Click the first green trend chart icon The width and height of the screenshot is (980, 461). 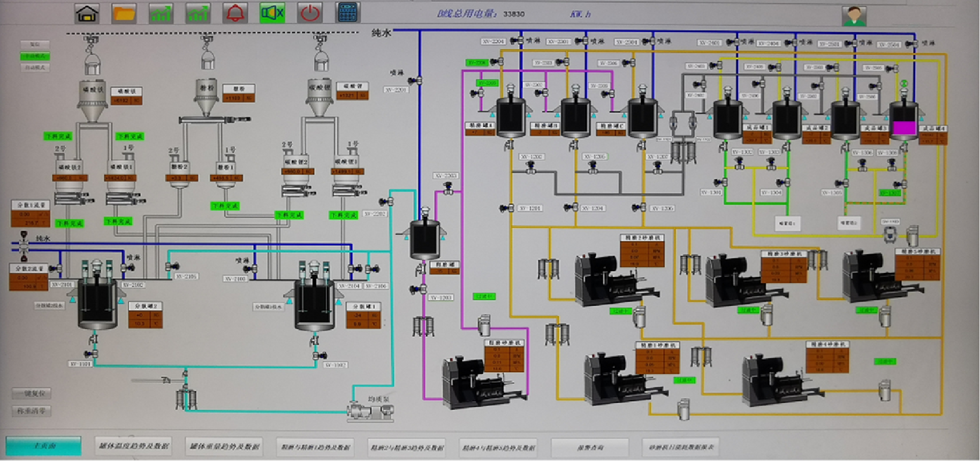coord(161,13)
